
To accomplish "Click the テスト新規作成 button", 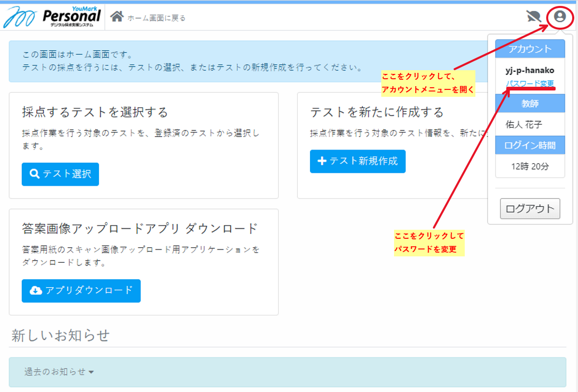I will tap(357, 162).
